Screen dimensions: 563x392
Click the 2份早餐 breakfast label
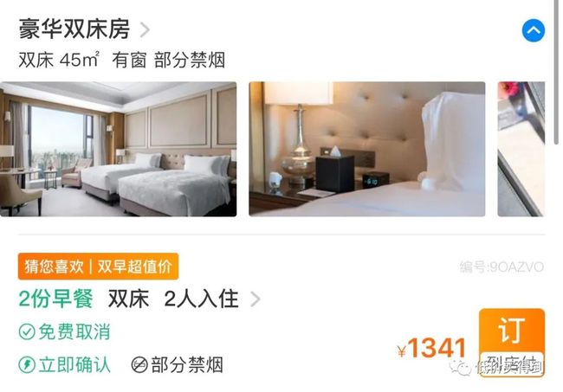click(55, 299)
